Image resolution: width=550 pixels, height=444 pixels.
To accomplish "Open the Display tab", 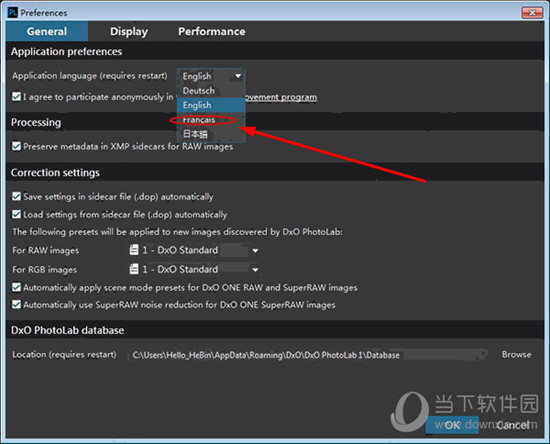I will pos(129,31).
